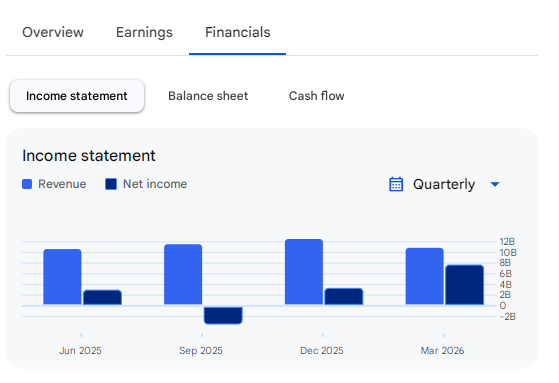Select the Income statement pill button

tap(77, 96)
